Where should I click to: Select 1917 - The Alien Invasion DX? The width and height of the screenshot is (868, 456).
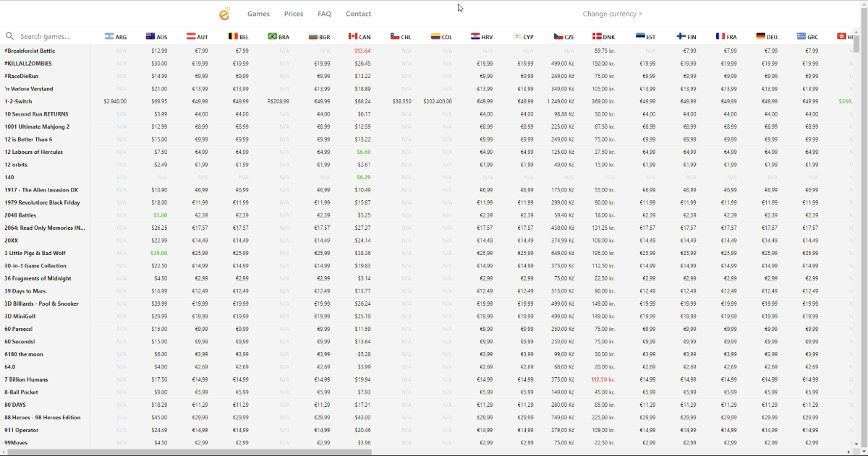(x=41, y=190)
